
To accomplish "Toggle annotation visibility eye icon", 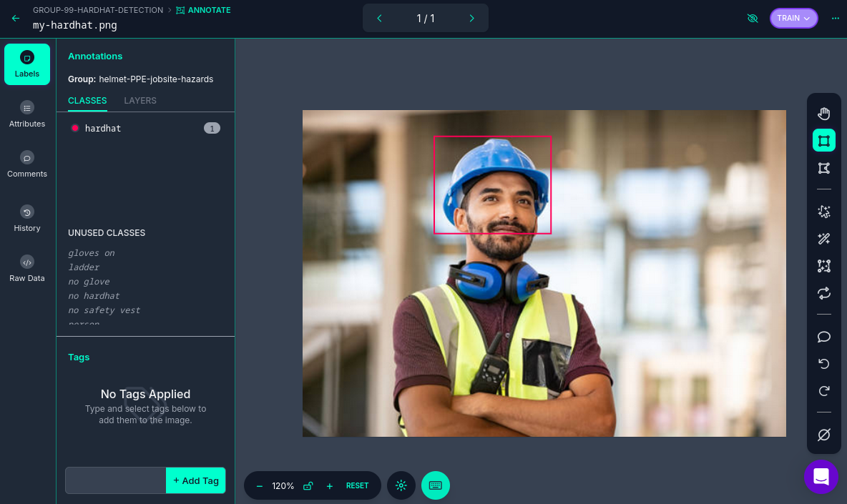I will (x=753, y=19).
